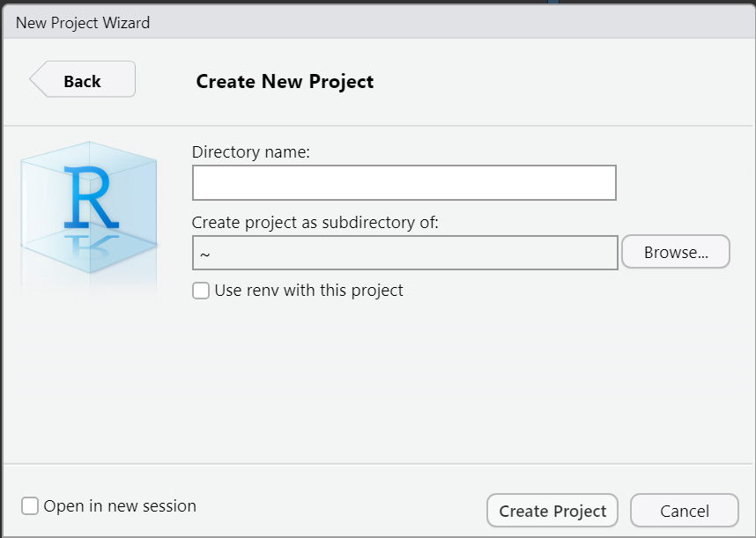Click the 'Create New Project' heading
The image size is (756, 538).
pyautogui.click(x=285, y=81)
